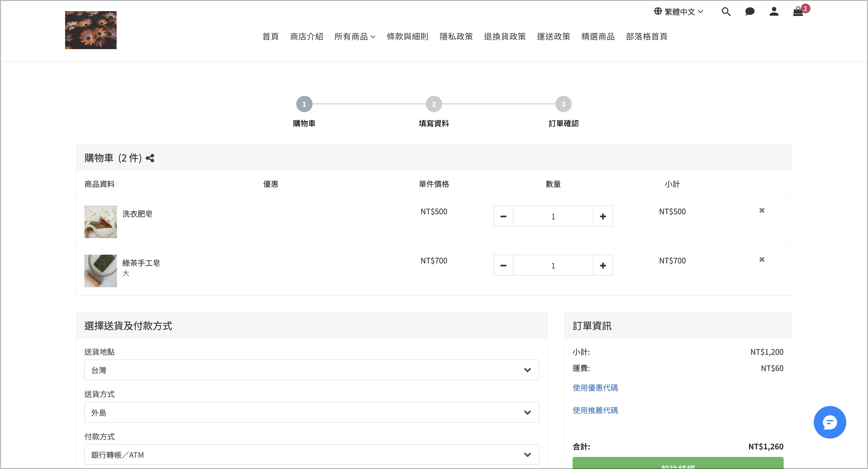
Task: Open the shopping bag cart icon
Action: click(798, 12)
